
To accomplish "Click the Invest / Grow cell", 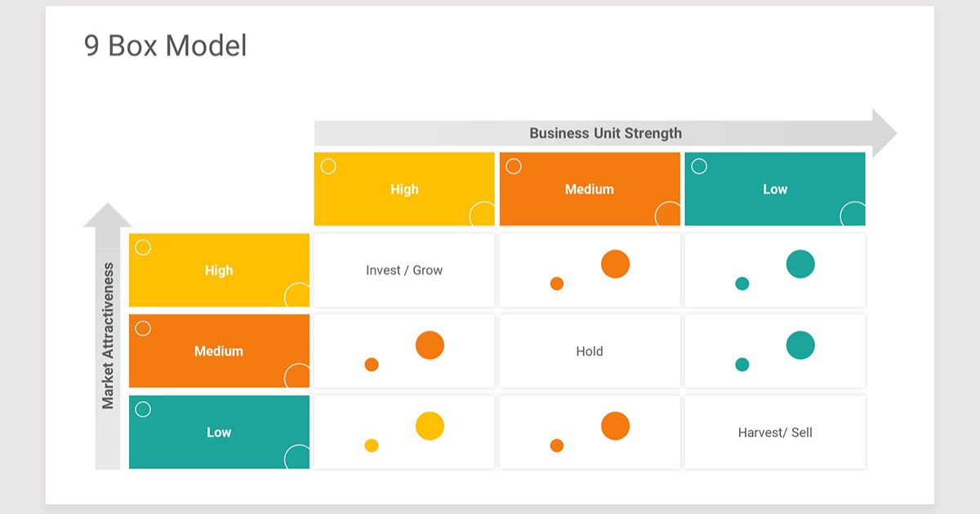I will 404,270.
